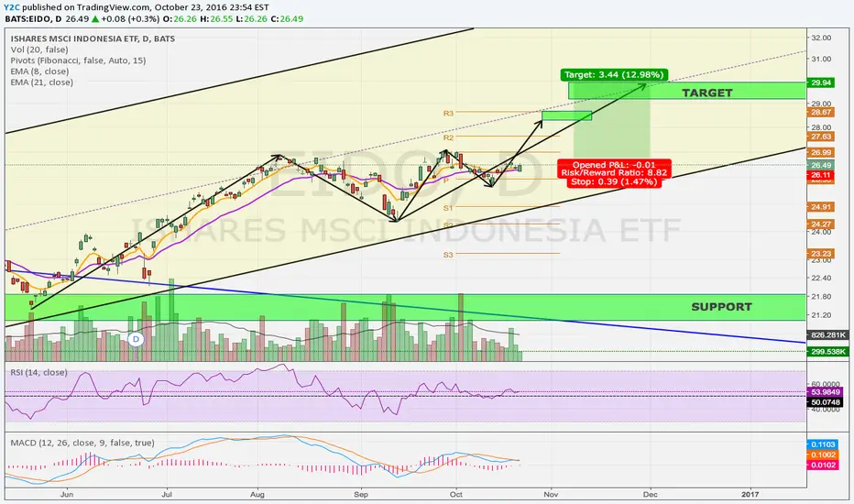The height and width of the screenshot is (504, 854).
Task: Click the 24.27 orange price tag
Action: (x=821, y=225)
